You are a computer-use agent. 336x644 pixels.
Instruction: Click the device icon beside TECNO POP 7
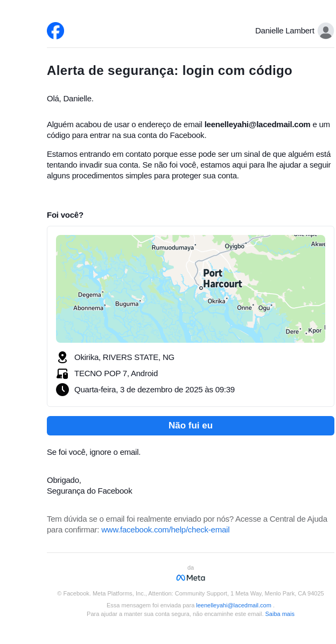click(62, 373)
